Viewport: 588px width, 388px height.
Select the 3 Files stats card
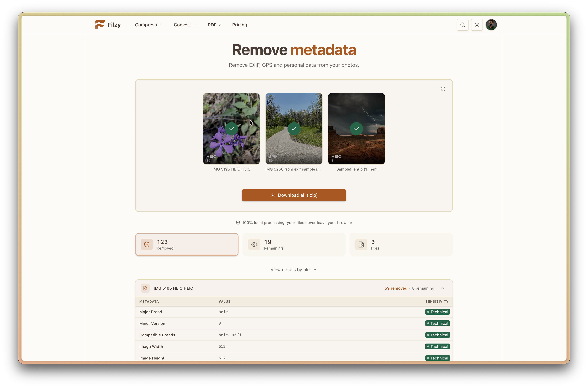point(401,244)
